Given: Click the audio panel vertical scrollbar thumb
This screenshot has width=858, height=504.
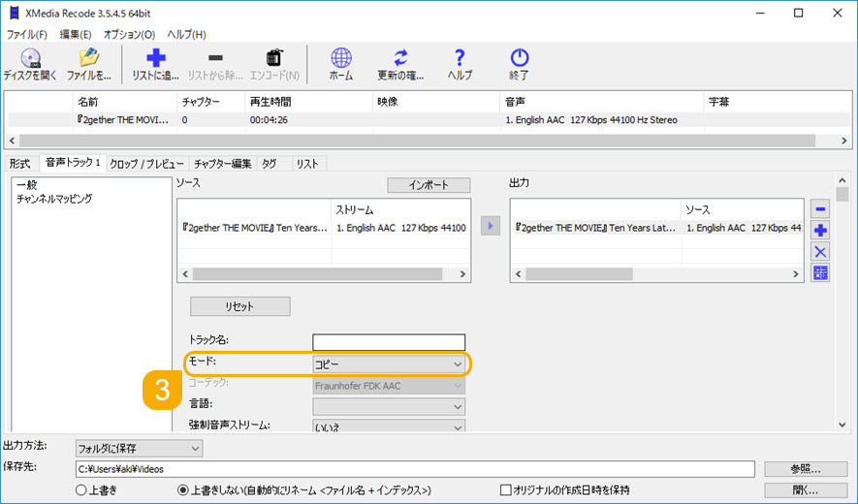Looking at the screenshot, I should coord(842,195).
